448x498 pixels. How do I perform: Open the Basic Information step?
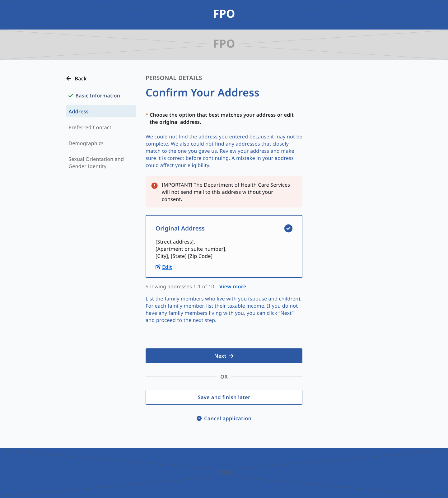coord(98,95)
